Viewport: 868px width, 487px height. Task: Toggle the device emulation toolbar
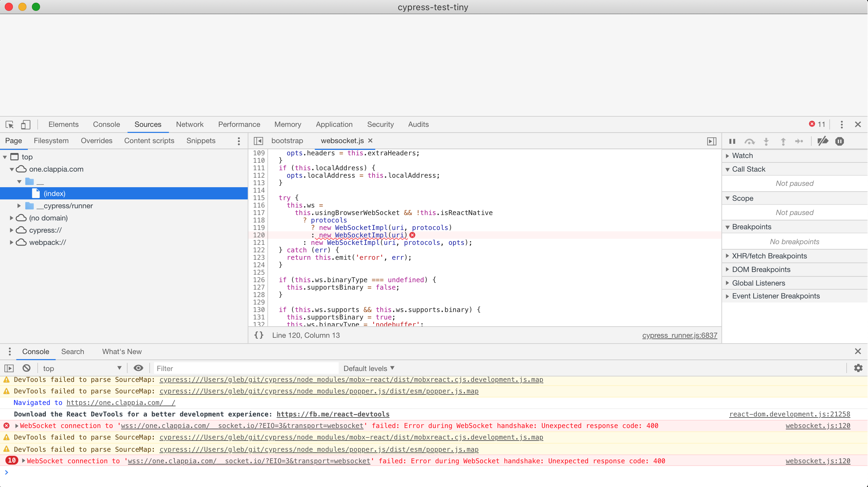(25, 124)
